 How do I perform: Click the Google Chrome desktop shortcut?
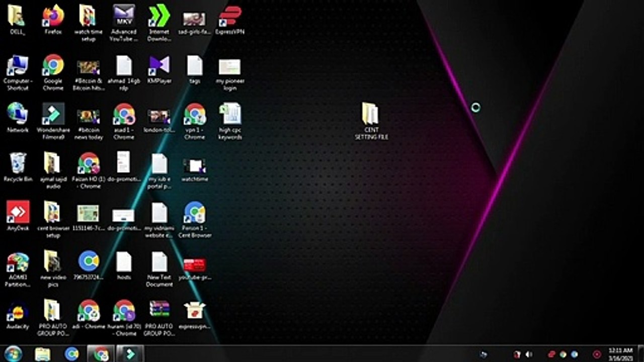pos(53,66)
